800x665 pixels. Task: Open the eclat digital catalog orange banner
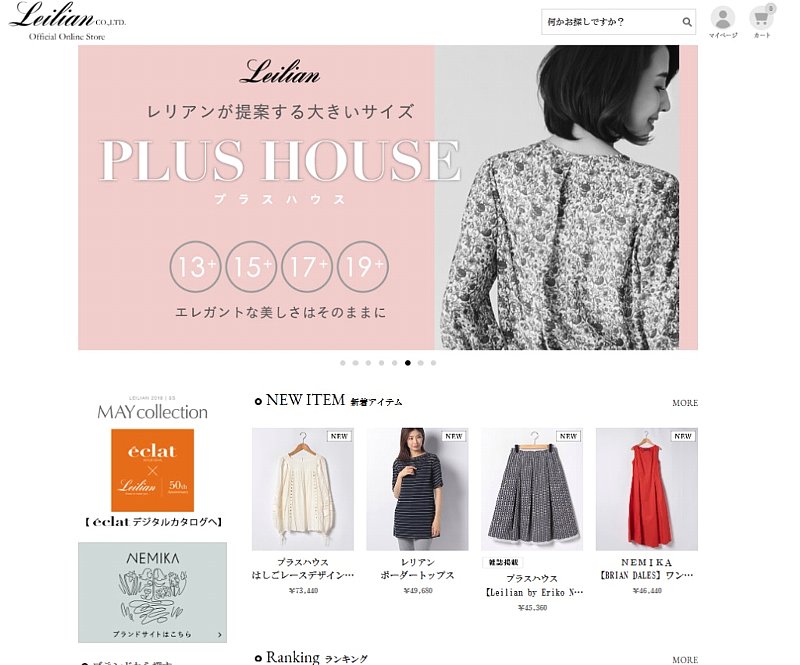(x=153, y=470)
